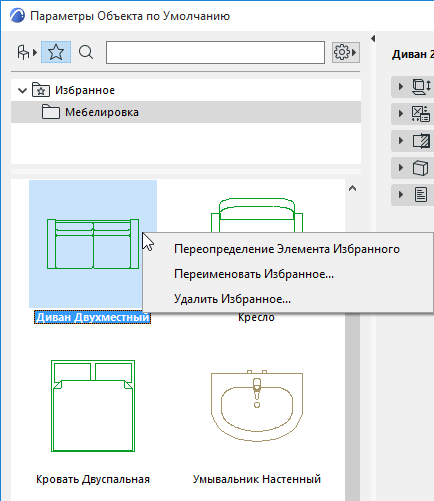Open the gear settings dropdown
Viewport: 434px width, 501px height.
[x=346, y=52]
